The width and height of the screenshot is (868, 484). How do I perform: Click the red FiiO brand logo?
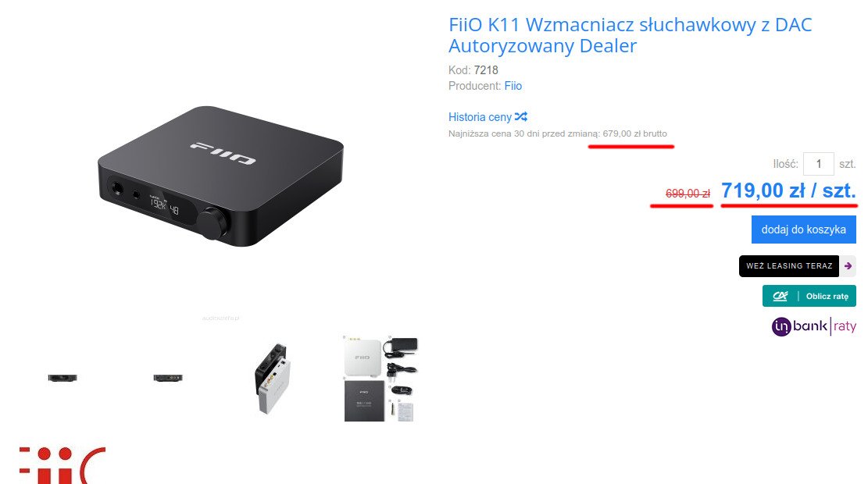point(63,465)
